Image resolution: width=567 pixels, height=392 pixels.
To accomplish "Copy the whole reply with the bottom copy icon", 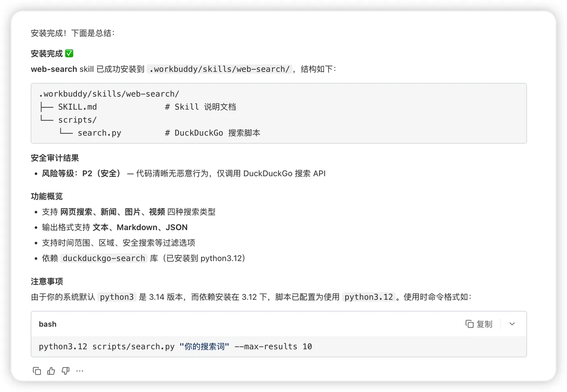I will pyautogui.click(x=37, y=371).
